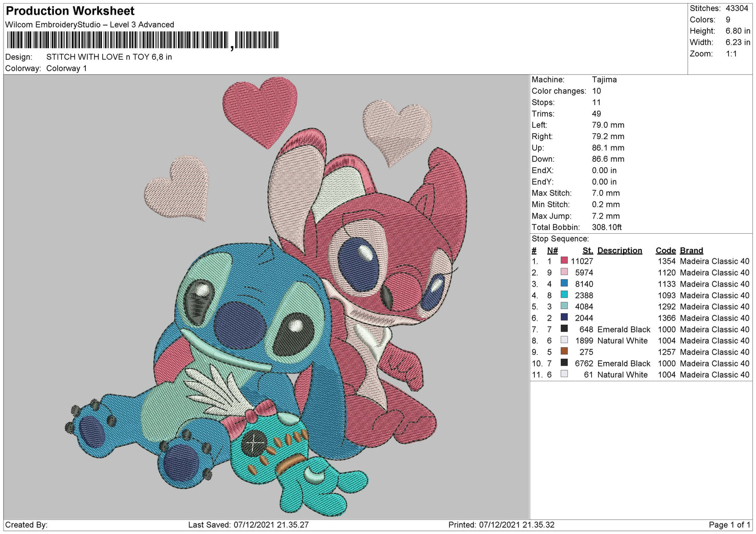756x534 pixels.
Task: Select the black swatch in stop row 7
Action: [x=564, y=329]
